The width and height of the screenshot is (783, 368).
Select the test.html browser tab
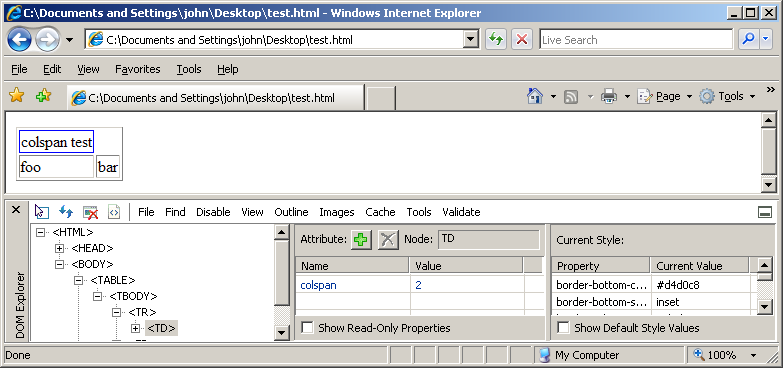point(215,97)
